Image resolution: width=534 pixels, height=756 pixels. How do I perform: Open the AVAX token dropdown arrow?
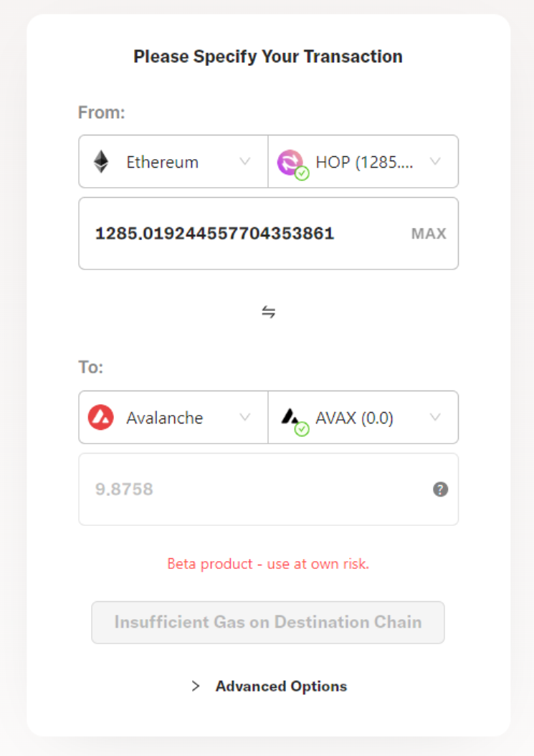click(435, 418)
